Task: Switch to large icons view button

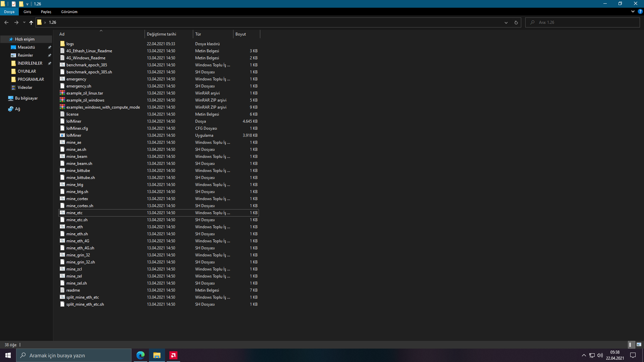Action: coord(639,345)
